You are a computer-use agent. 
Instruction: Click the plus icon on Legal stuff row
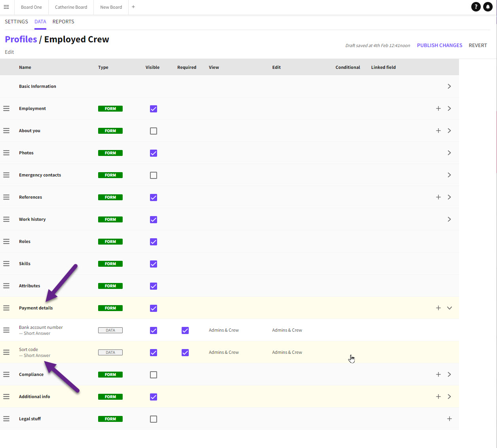tap(450, 419)
